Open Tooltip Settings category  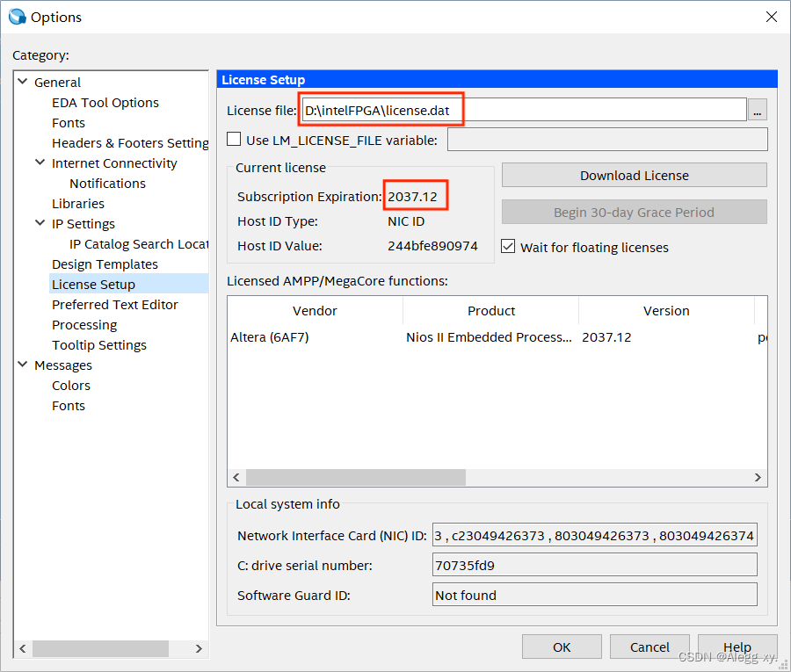pos(99,345)
